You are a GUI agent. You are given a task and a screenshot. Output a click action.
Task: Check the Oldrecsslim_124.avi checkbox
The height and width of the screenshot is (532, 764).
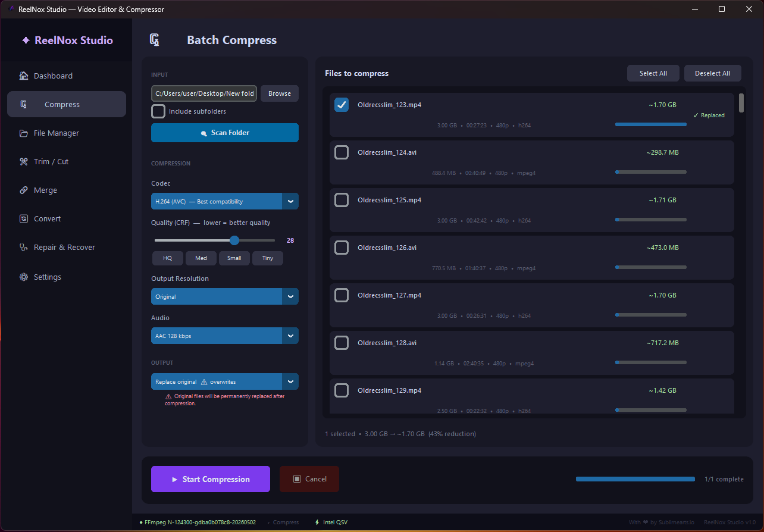coord(342,152)
